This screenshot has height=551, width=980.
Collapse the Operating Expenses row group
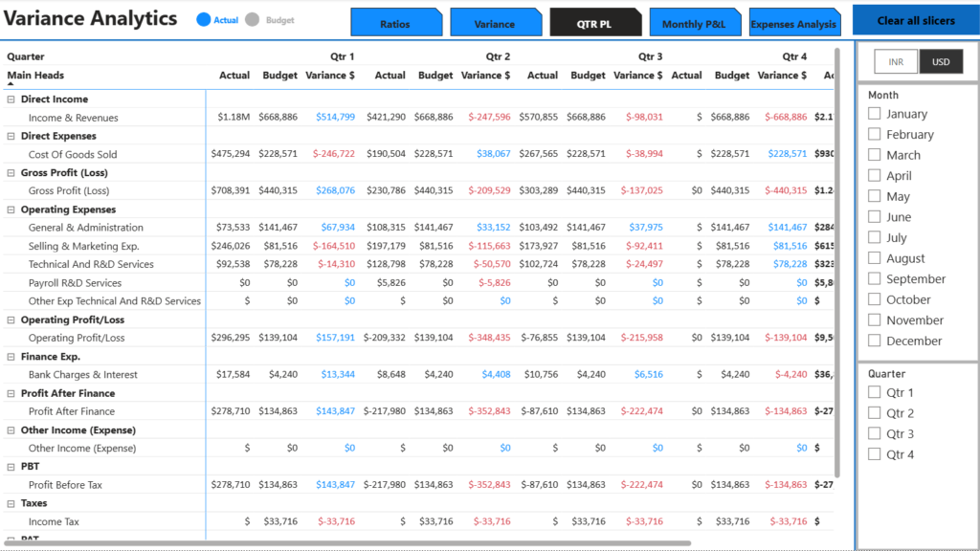(11, 209)
